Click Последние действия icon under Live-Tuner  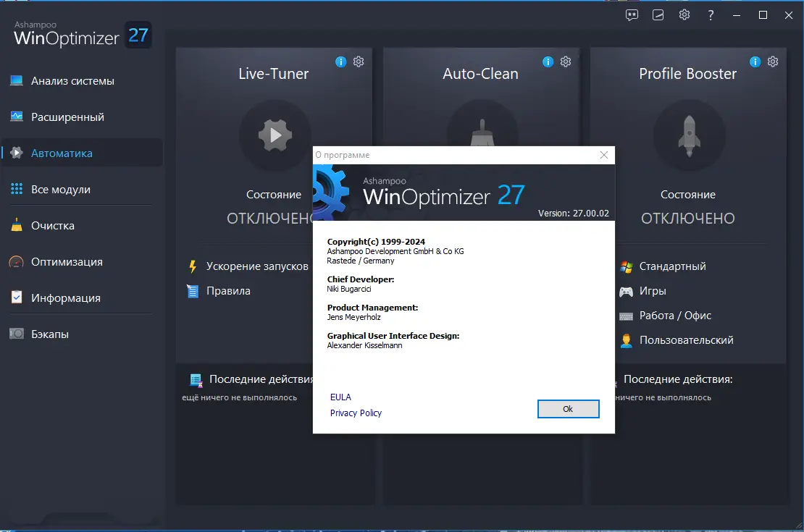[x=196, y=380]
